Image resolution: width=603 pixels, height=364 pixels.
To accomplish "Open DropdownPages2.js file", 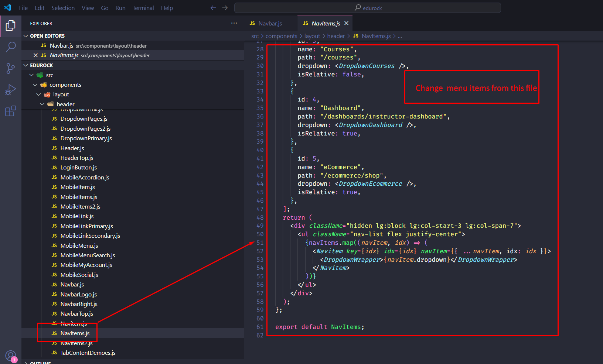I will tap(133, 128).
